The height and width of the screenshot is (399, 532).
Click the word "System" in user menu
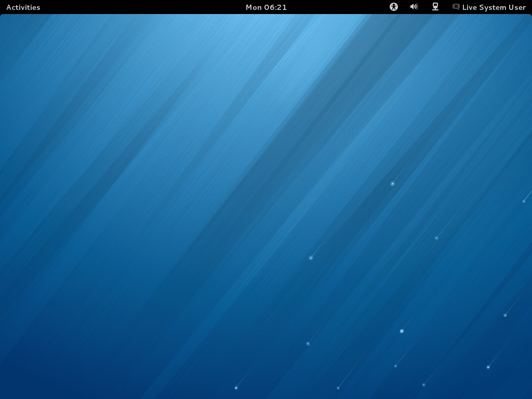pyautogui.click(x=493, y=7)
